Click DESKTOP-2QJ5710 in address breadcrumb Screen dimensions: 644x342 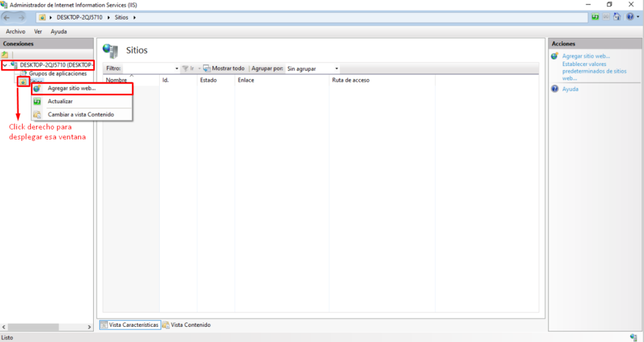click(79, 17)
